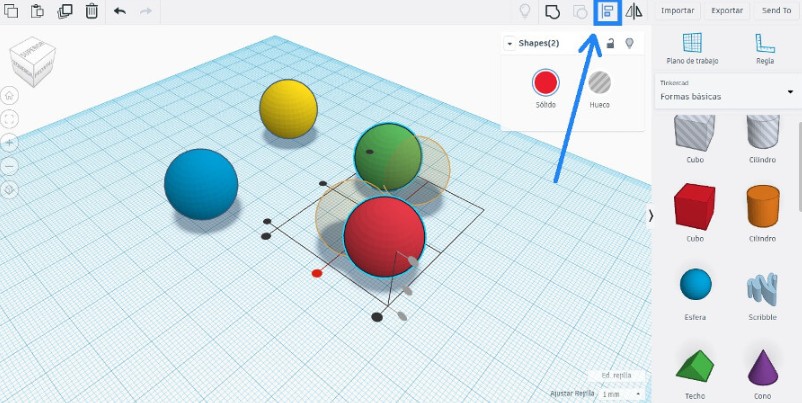
Task: Collapse the Shapes(2) panel
Action: point(509,44)
